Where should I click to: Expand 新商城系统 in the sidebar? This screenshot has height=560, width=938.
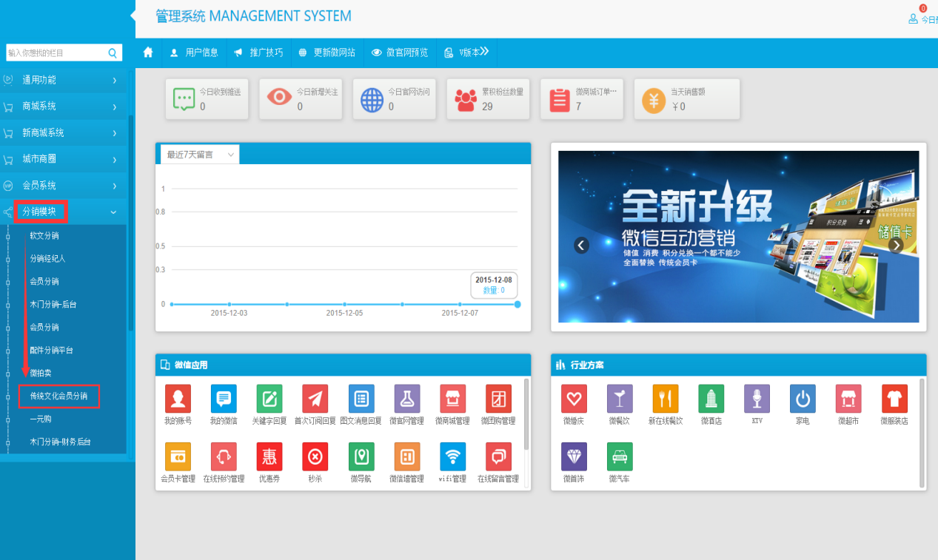(x=64, y=133)
